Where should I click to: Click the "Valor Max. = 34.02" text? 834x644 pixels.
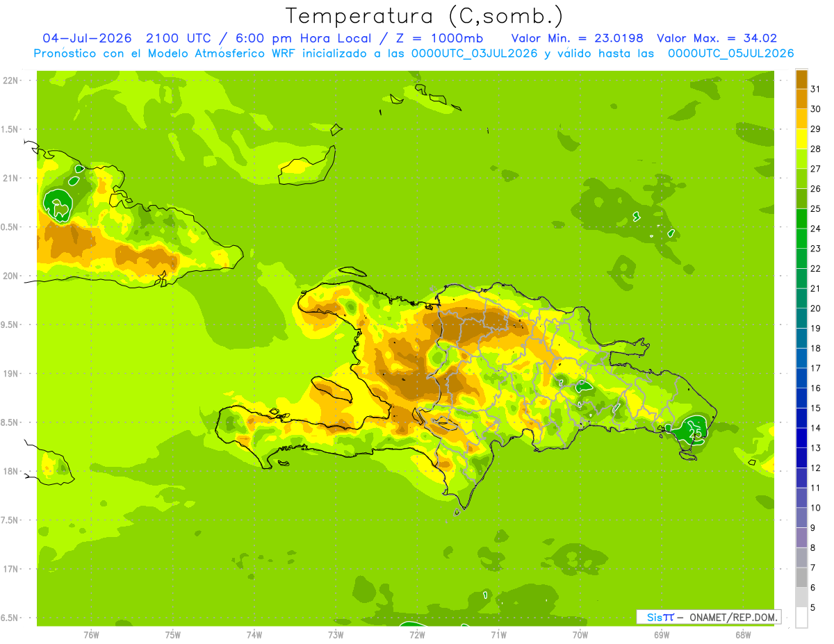click(x=717, y=38)
